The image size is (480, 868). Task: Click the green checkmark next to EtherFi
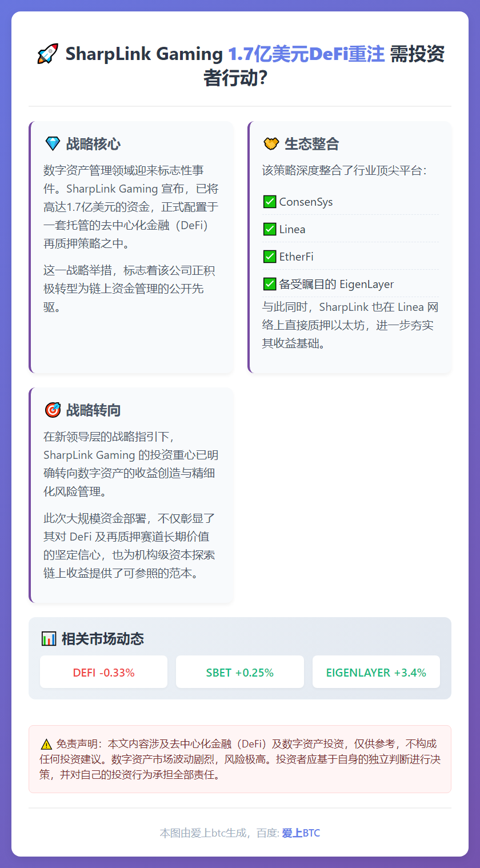click(x=270, y=257)
